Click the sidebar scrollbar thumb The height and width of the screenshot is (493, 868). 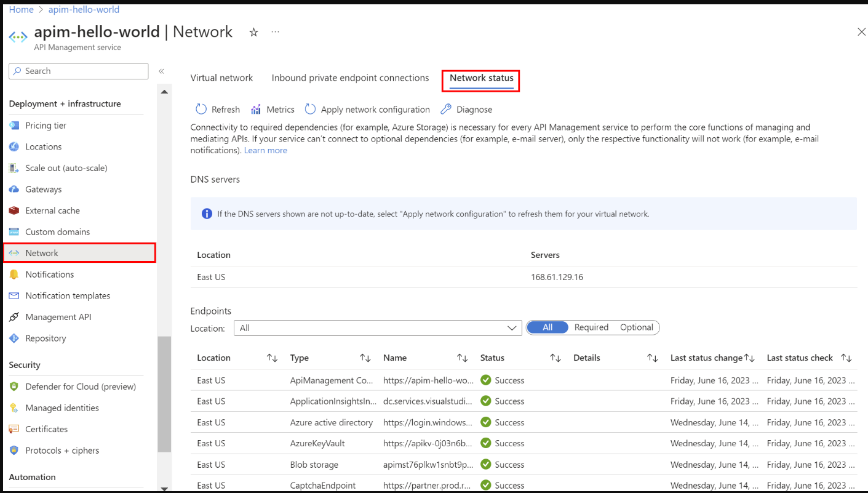(x=164, y=395)
